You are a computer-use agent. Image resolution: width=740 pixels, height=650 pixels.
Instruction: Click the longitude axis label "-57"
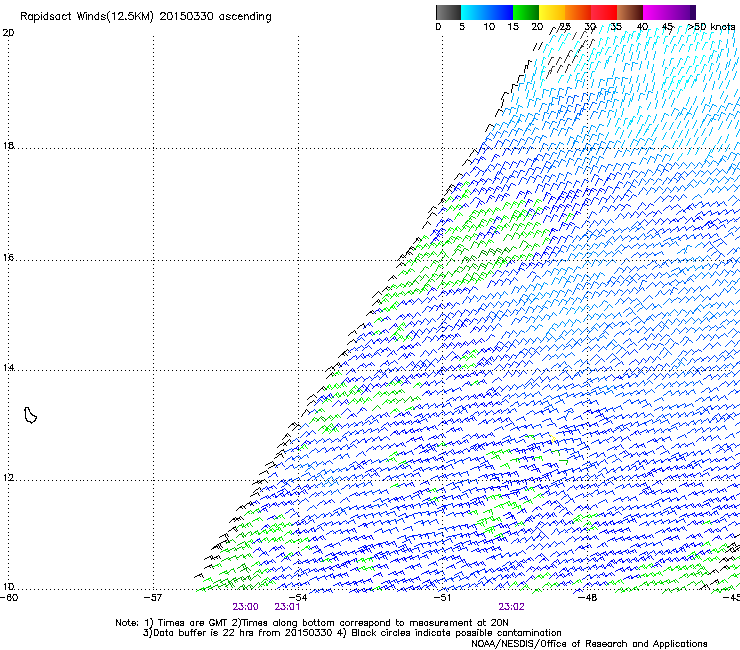click(154, 597)
